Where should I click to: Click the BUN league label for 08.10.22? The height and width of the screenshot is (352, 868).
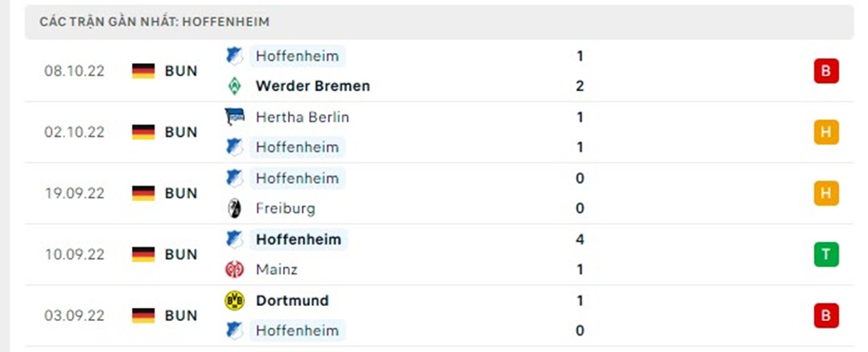pos(181,71)
